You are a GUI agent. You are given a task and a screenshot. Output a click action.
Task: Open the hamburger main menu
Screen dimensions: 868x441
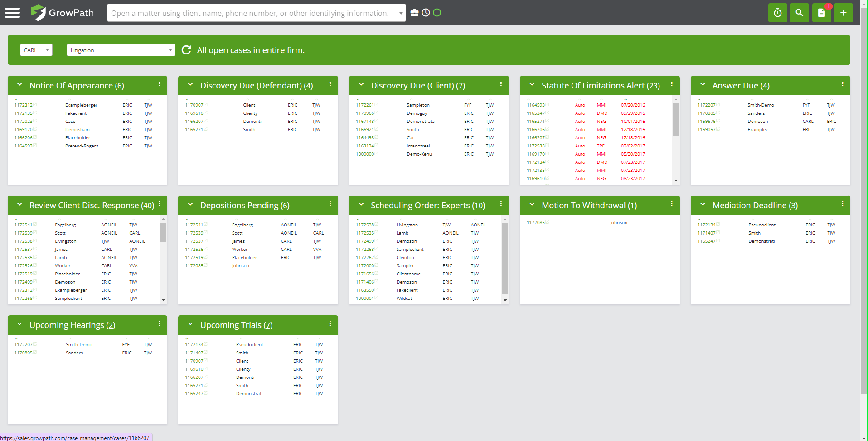(12, 13)
